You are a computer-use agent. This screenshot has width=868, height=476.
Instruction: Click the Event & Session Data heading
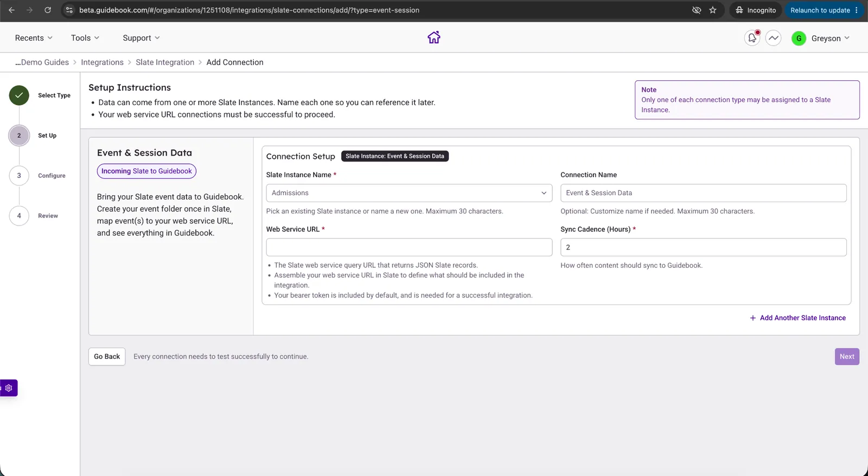pos(144,153)
